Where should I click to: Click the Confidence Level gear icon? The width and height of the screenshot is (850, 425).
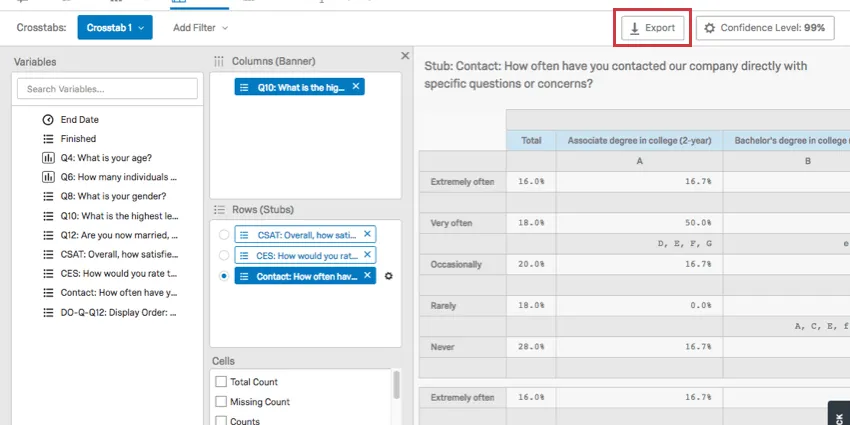[x=710, y=28]
